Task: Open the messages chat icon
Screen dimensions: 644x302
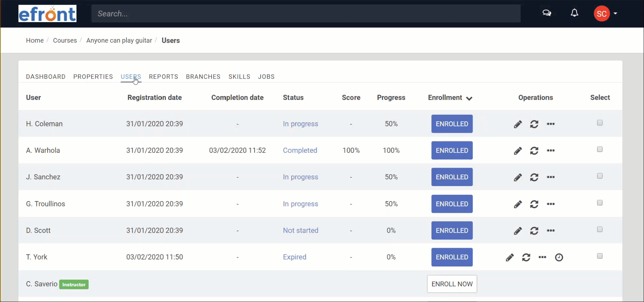Action: coord(547,13)
